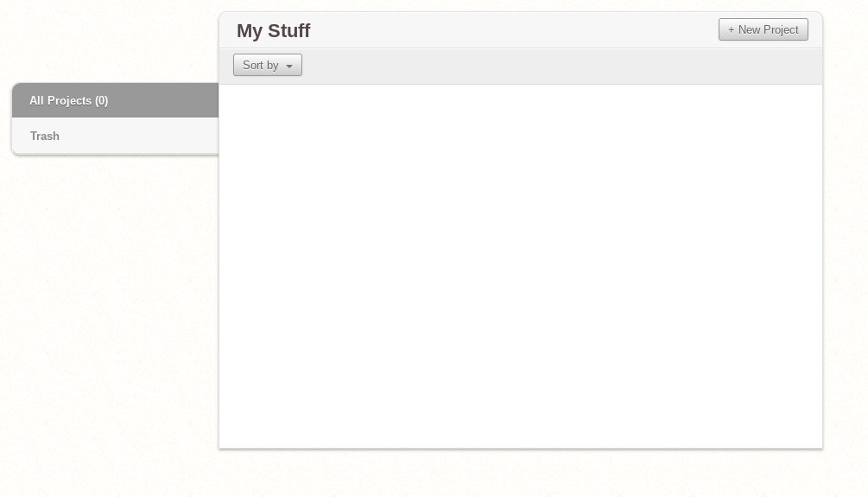Click the plus symbol on New Project
This screenshot has height=497, width=868.
click(x=732, y=29)
